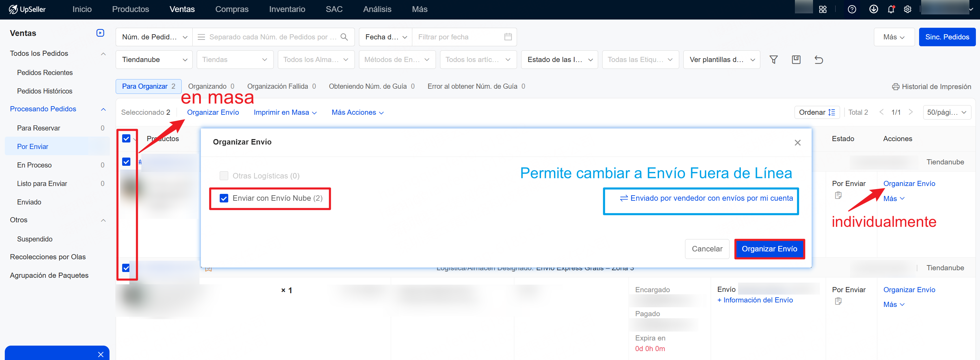Click the reset filters undo icon

(x=818, y=59)
